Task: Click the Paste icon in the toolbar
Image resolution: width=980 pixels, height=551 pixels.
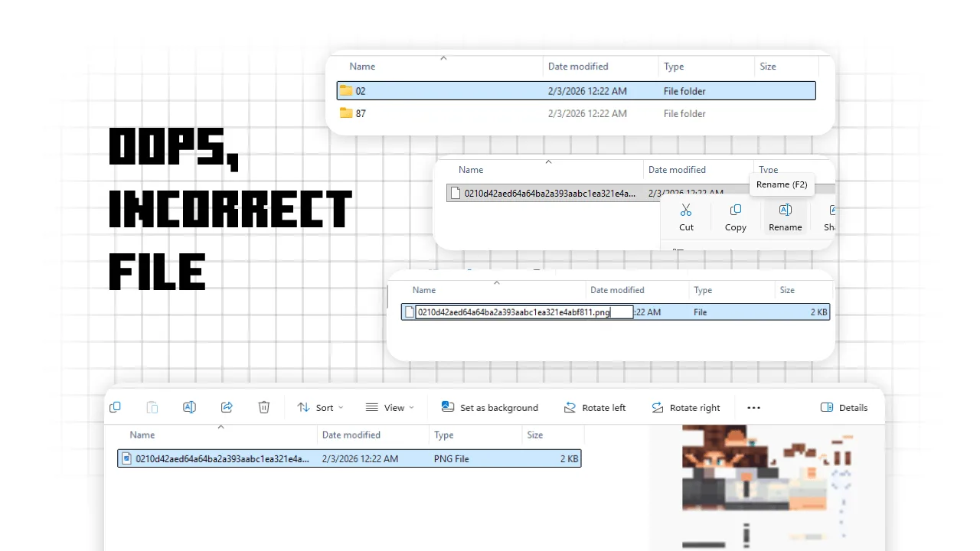Action: [152, 407]
